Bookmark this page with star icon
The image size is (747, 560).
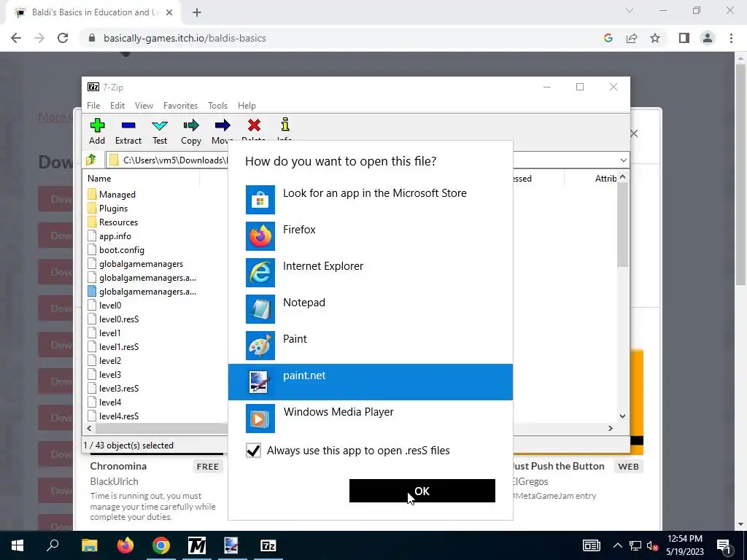point(655,38)
